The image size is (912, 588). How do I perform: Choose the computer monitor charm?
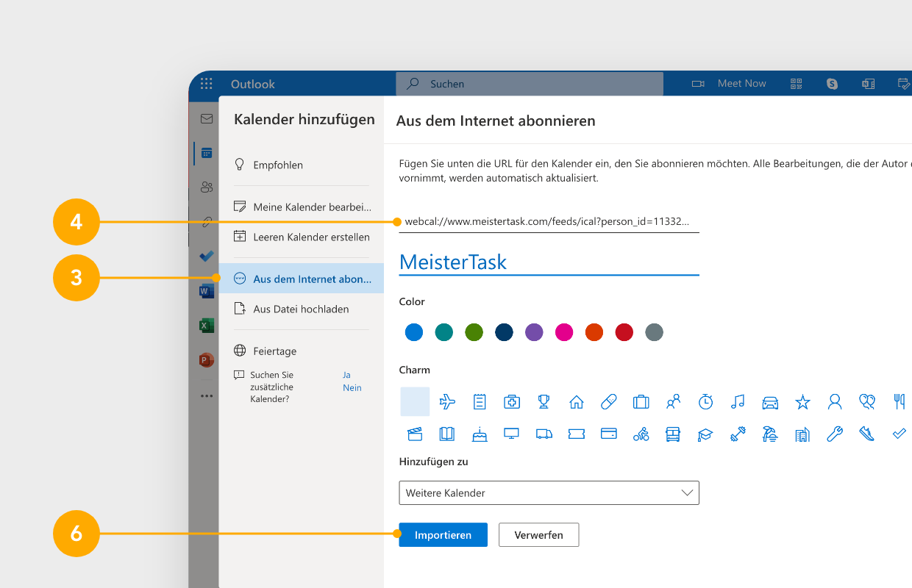tap(512, 434)
